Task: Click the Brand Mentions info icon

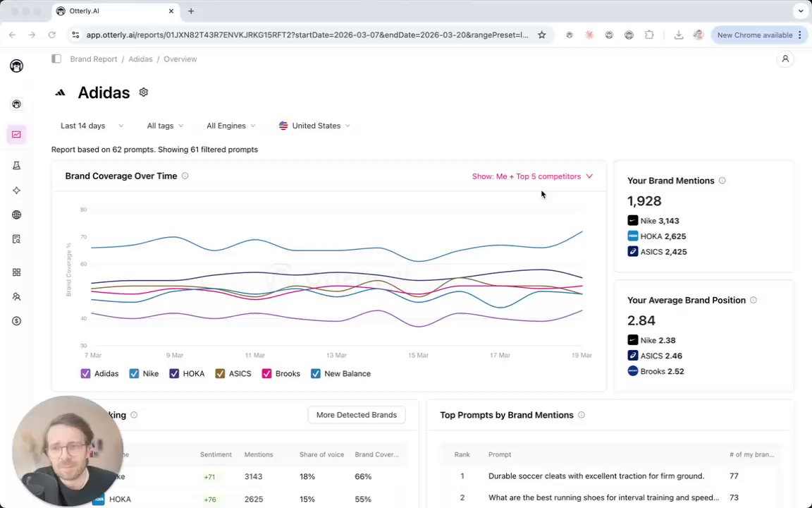Action: pyautogui.click(x=722, y=181)
